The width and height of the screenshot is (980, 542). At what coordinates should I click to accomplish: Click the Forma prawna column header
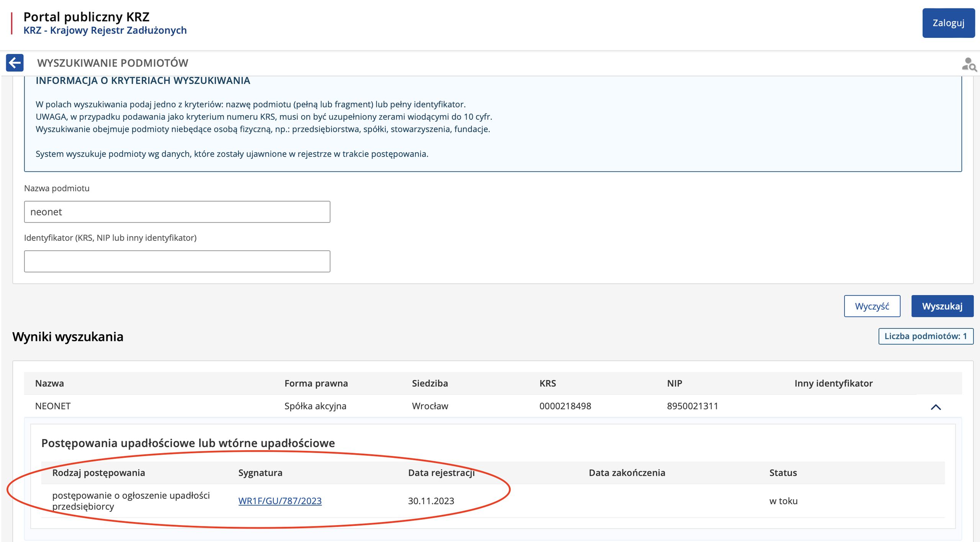[x=316, y=383]
